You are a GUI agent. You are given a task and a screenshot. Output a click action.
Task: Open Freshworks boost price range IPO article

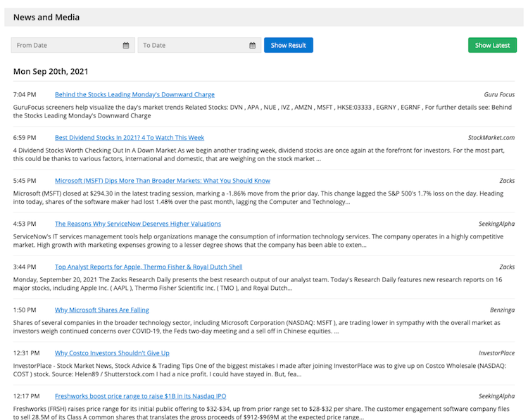141,396
